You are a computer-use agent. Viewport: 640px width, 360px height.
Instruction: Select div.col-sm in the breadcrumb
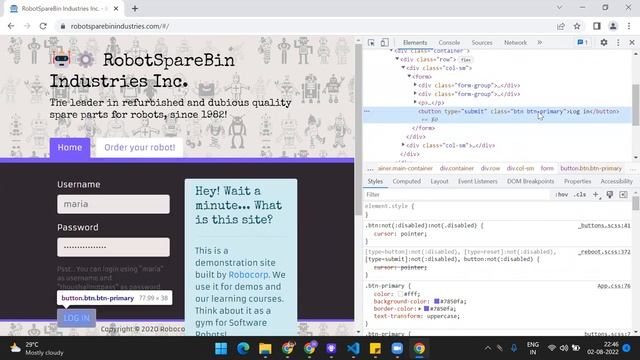pos(520,168)
